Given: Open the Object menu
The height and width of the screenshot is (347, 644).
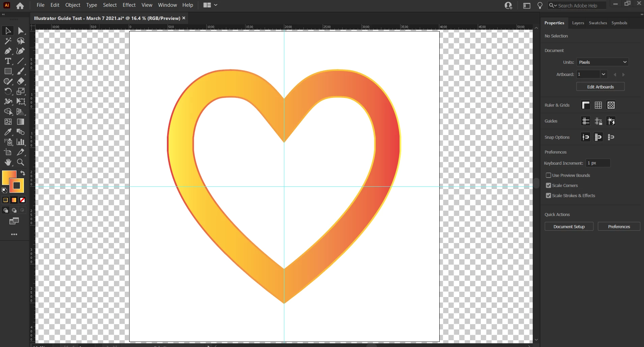Looking at the screenshot, I should coord(73,5).
